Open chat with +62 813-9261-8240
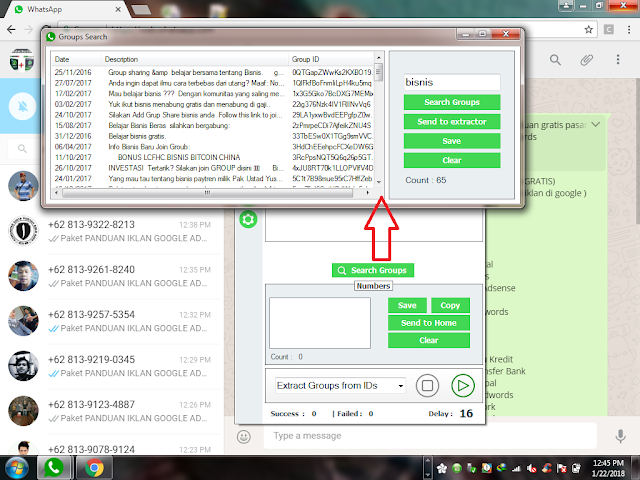This screenshot has width=640, height=480. (x=112, y=276)
